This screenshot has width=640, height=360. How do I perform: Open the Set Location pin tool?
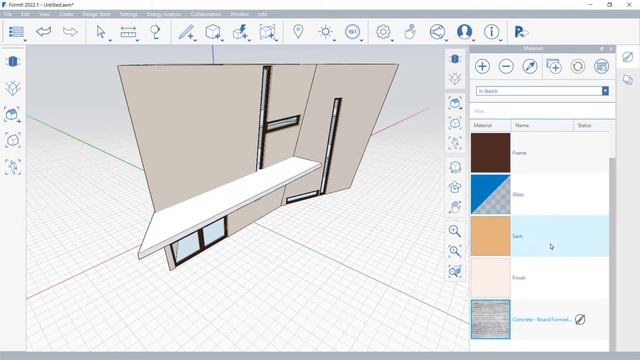click(x=298, y=31)
